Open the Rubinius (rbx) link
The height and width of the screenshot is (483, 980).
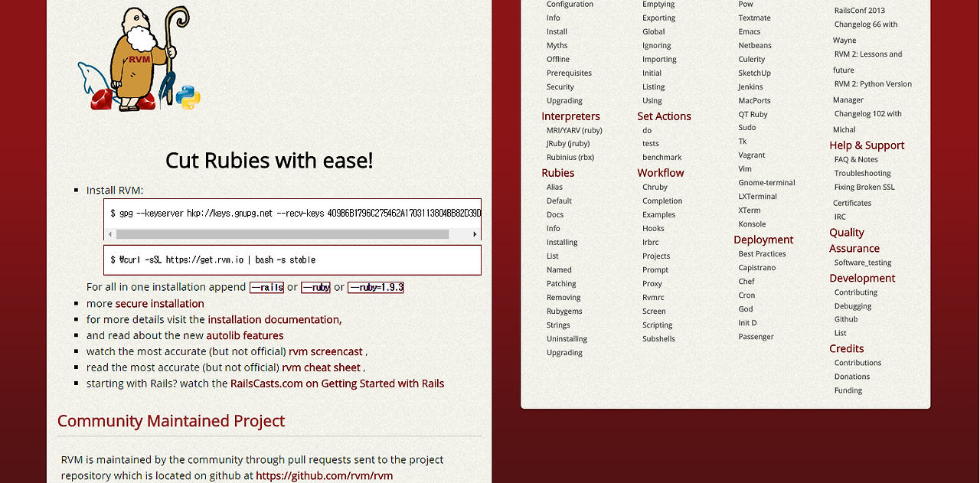[x=570, y=158]
